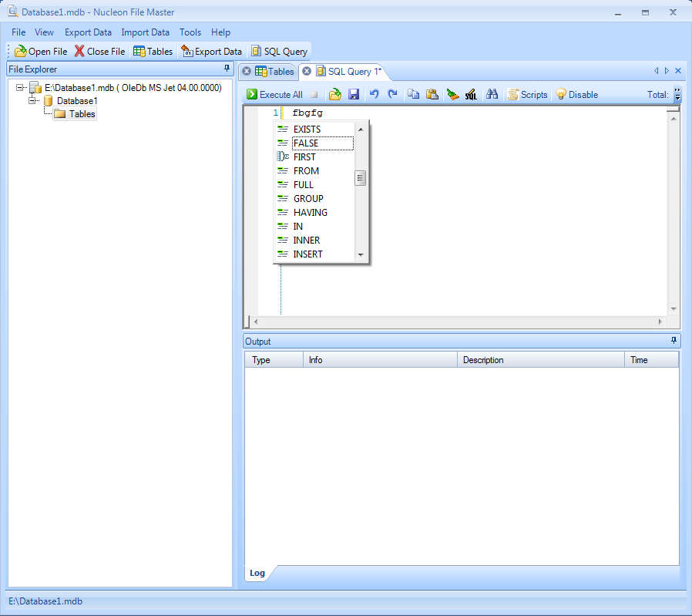The width and height of the screenshot is (692, 616).
Task: Click the SQL format icon
Action: [471, 95]
